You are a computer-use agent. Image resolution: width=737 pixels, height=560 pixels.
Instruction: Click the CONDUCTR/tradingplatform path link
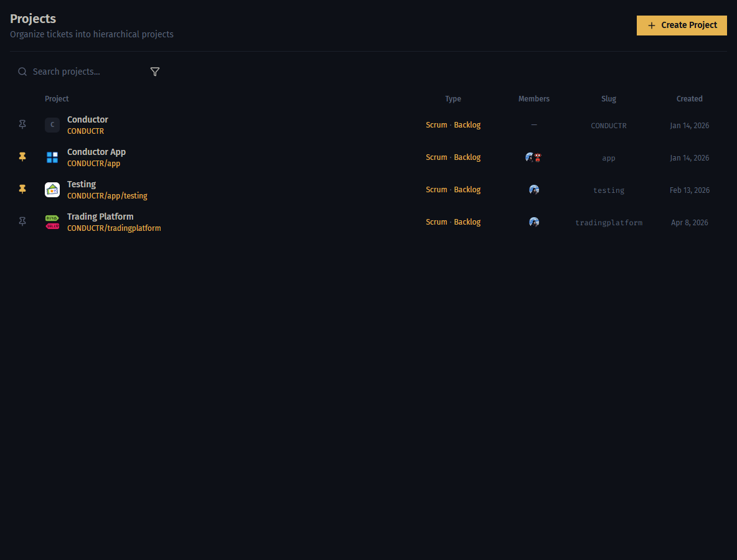114,228
